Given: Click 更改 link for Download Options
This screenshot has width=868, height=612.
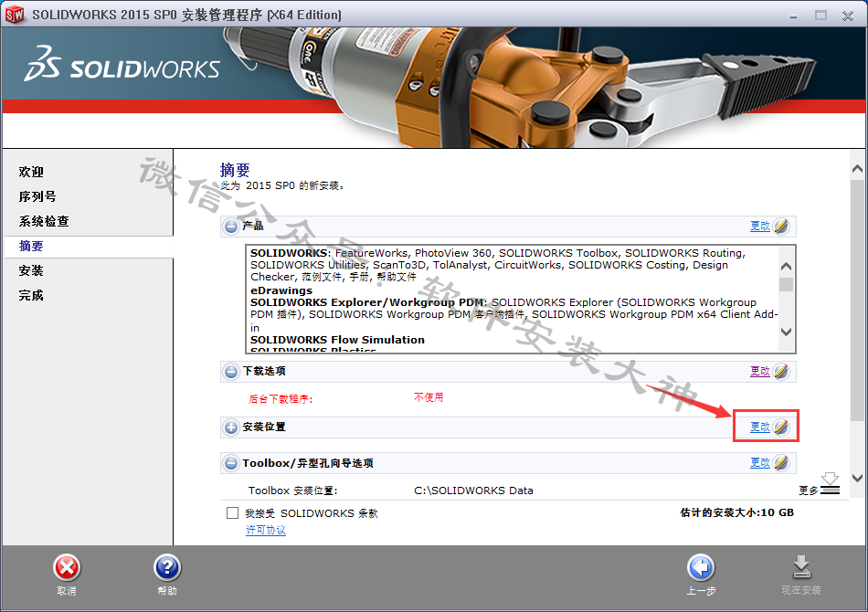Looking at the screenshot, I should (760, 371).
